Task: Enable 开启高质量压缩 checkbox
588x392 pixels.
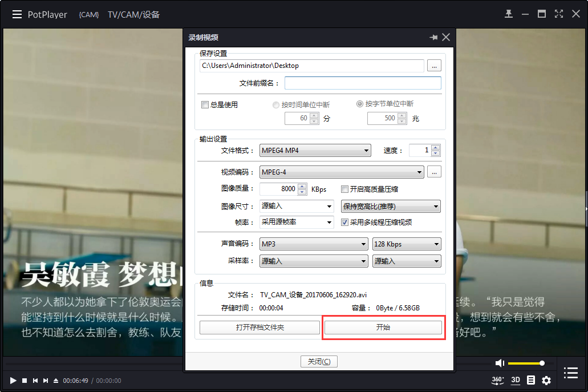Action: pos(344,189)
